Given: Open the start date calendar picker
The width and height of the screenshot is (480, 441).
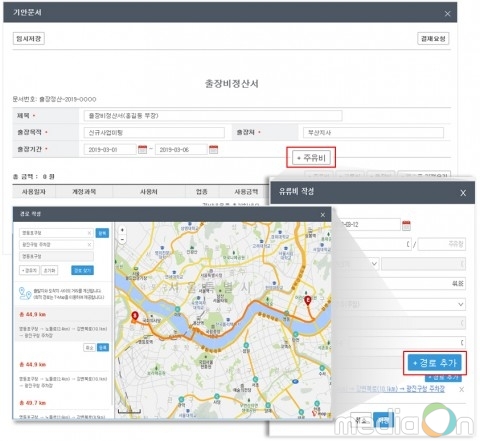Looking at the screenshot, I should (142, 149).
